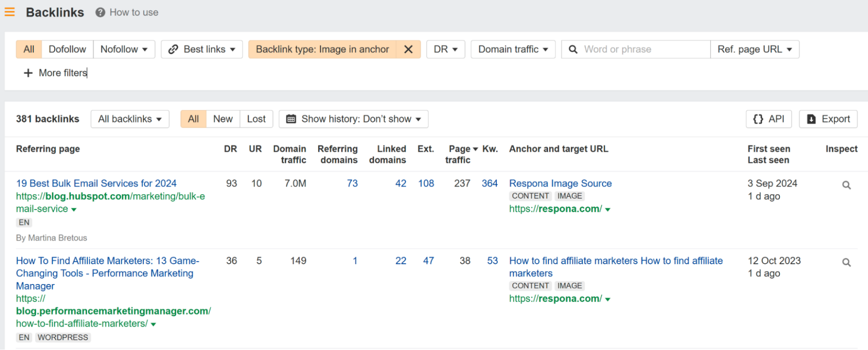The image size is (868, 350).
Task: Open the Domain traffic filter dropdown
Action: [513, 49]
